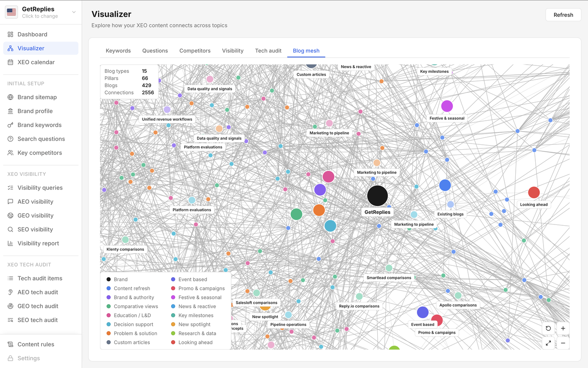Viewport: 588px width, 368px height.
Task: Open the XEO calendar page
Action: (x=41, y=62)
